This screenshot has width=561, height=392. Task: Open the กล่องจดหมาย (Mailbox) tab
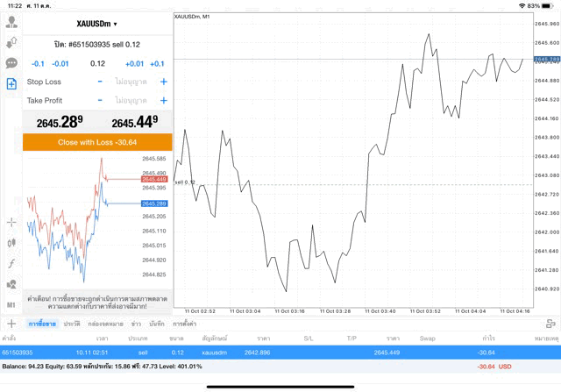click(x=105, y=324)
